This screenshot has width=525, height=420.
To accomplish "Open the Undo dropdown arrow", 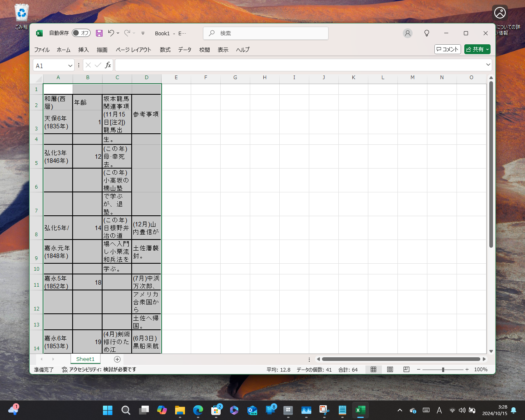I will click(118, 33).
